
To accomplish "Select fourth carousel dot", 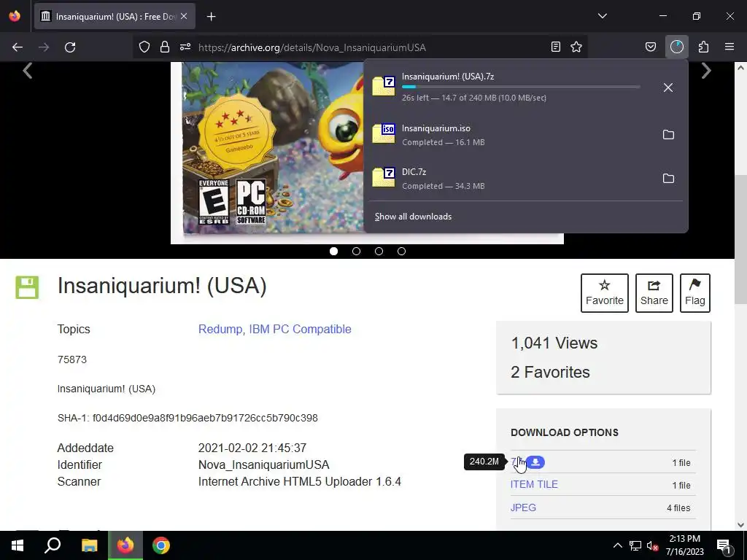I will [402, 252].
